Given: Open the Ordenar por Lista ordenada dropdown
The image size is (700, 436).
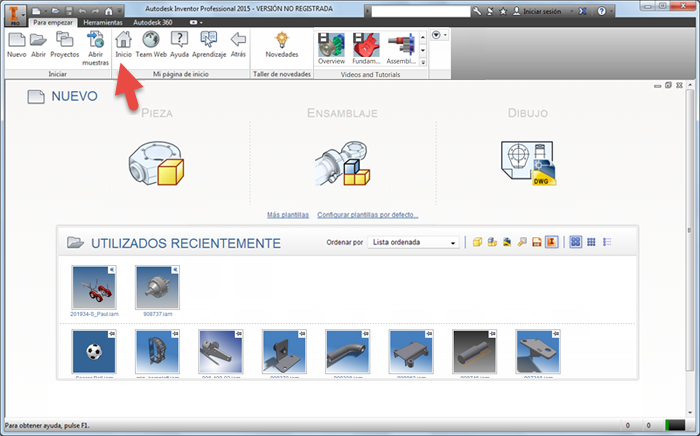Looking at the screenshot, I should point(413,242).
